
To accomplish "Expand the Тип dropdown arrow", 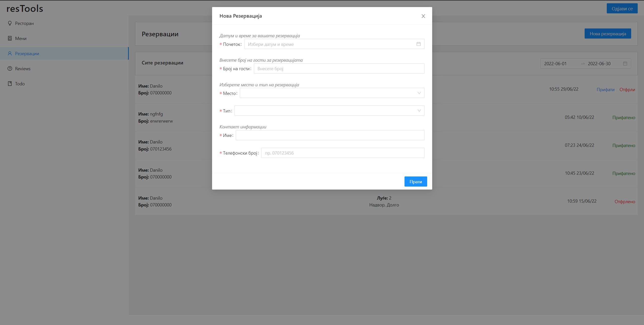I will coord(419,111).
